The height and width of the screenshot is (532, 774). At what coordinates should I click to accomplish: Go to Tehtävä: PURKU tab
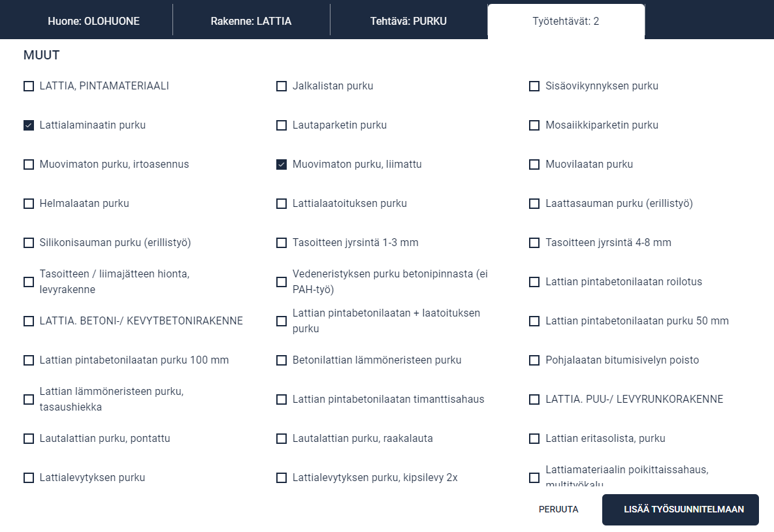coord(408,21)
